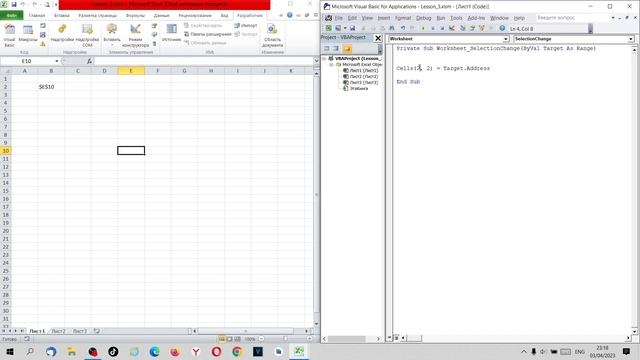640x360 pixels.
Task: Open the Name Box dropdown showing E10
Action: click(x=57, y=61)
